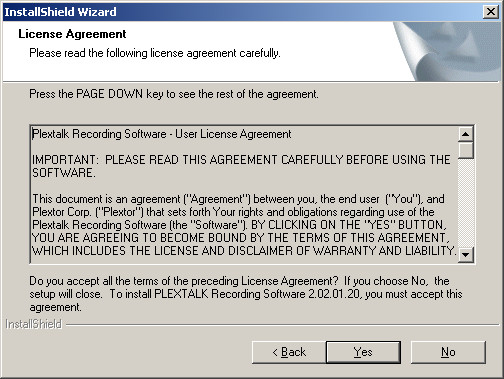Image resolution: width=504 pixels, height=379 pixels.
Task: Click No to decline the agreement
Action: tap(448, 352)
